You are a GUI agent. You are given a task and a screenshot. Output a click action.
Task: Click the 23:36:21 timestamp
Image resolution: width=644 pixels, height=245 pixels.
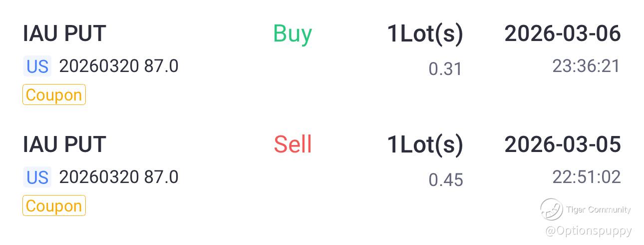pyautogui.click(x=586, y=66)
